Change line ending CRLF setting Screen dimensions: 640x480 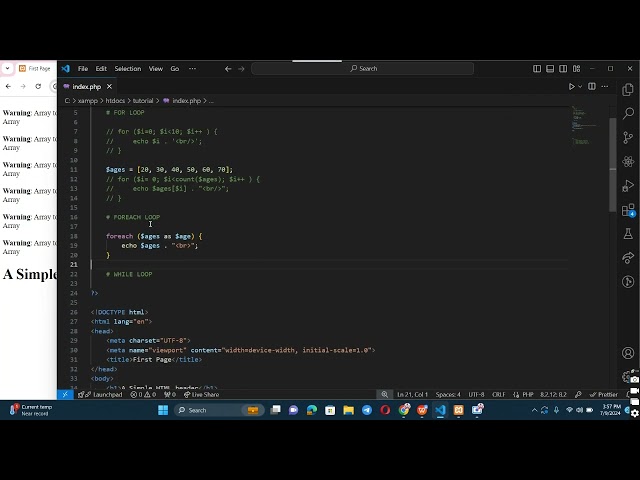(498, 395)
